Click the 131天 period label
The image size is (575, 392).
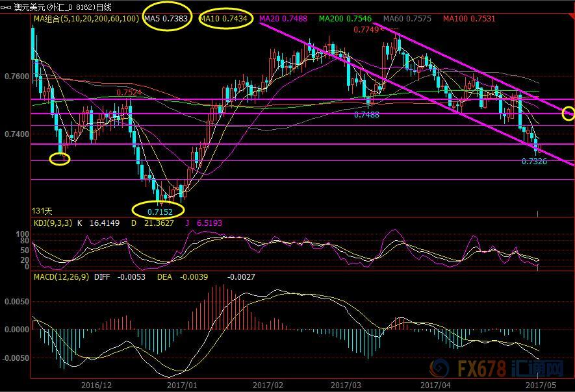42,211
